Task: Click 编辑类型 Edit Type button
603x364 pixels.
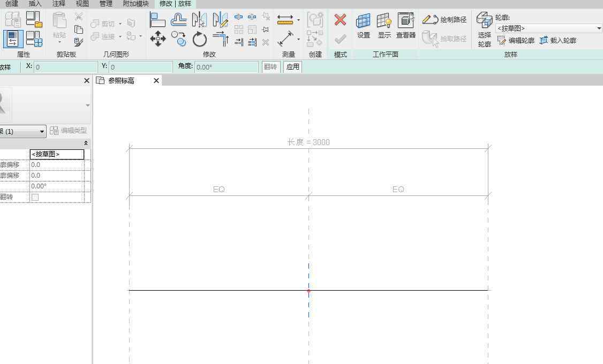Action: [x=69, y=130]
